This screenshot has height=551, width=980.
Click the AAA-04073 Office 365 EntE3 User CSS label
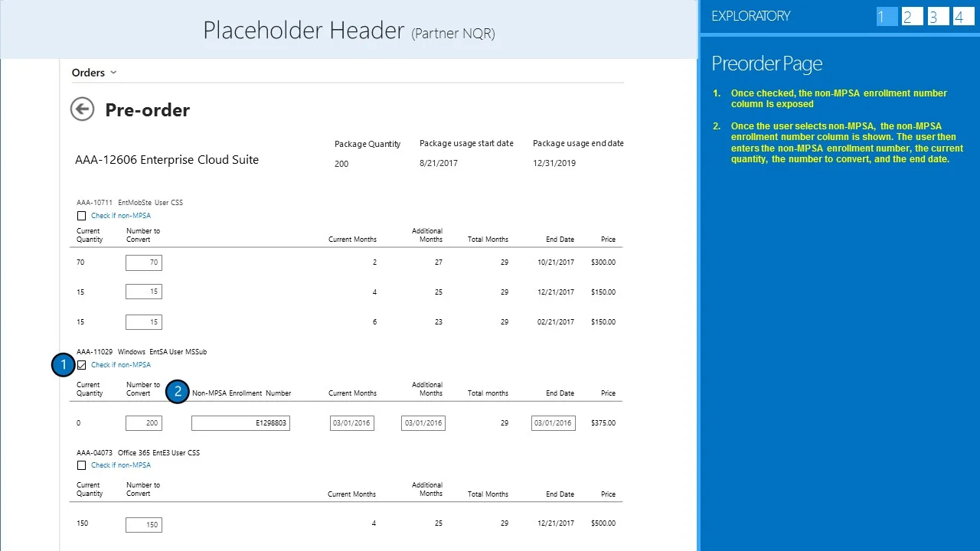[x=138, y=453]
